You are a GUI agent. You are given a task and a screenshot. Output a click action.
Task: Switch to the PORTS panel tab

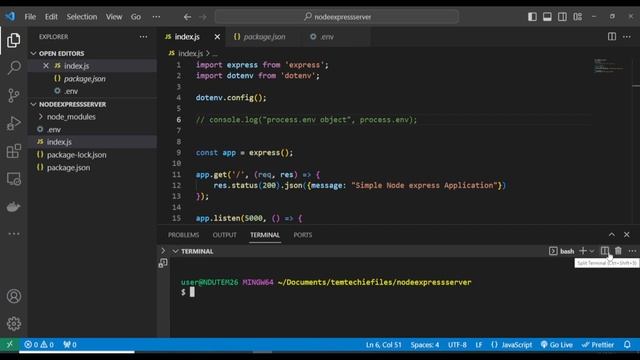click(302, 235)
